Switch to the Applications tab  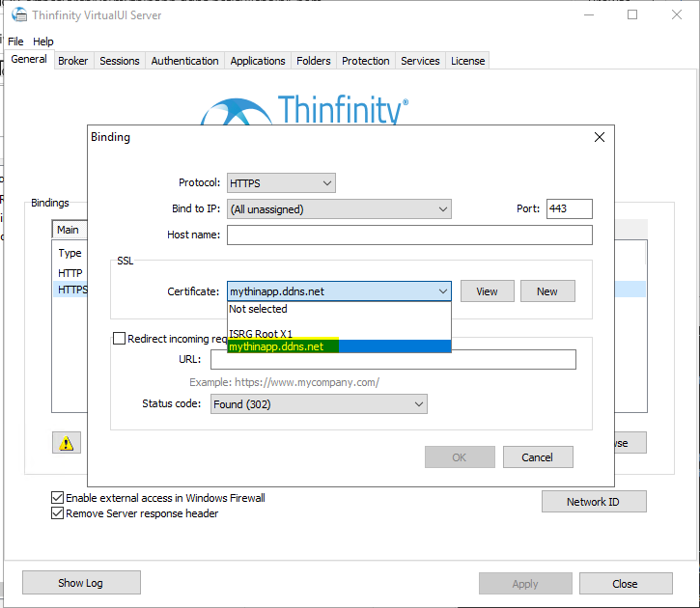click(258, 61)
